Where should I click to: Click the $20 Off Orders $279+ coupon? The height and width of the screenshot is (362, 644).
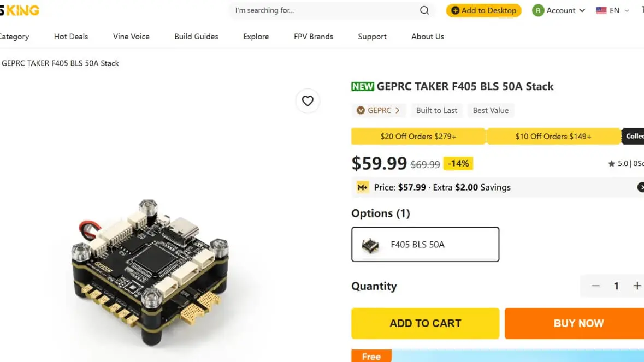pyautogui.click(x=418, y=137)
